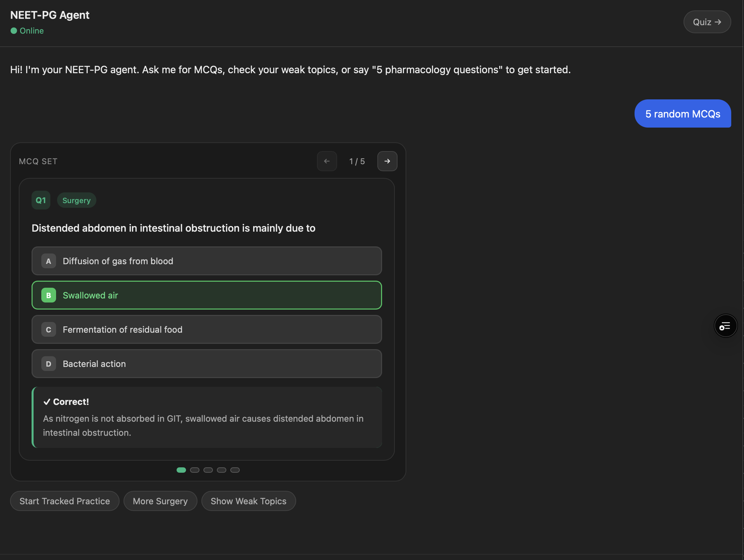The width and height of the screenshot is (744, 560).
Task: Click Start Tracked Practice
Action: click(64, 501)
